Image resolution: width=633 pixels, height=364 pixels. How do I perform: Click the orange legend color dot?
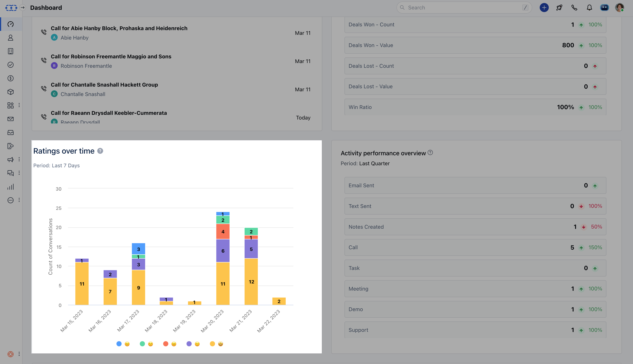165,344
